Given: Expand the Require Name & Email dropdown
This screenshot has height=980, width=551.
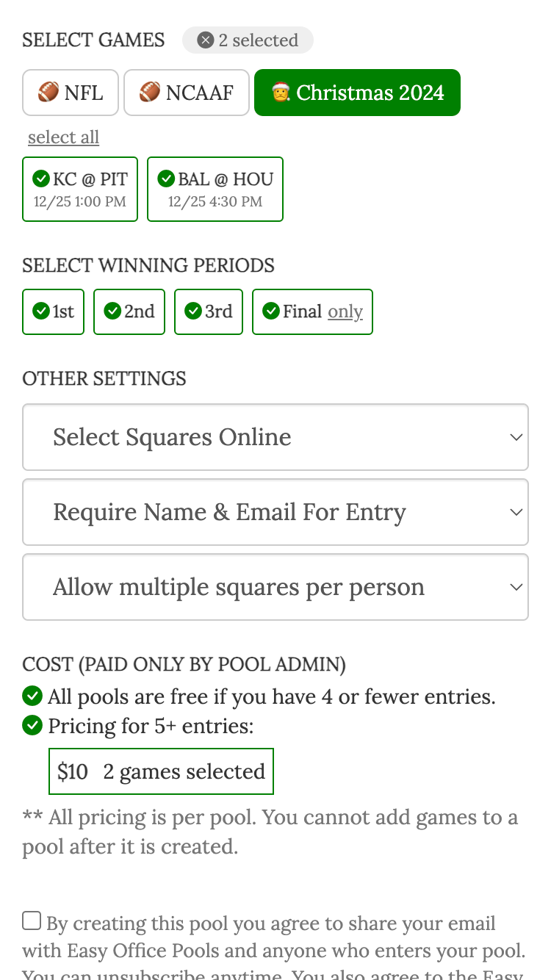Looking at the screenshot, I should point(275,512).
